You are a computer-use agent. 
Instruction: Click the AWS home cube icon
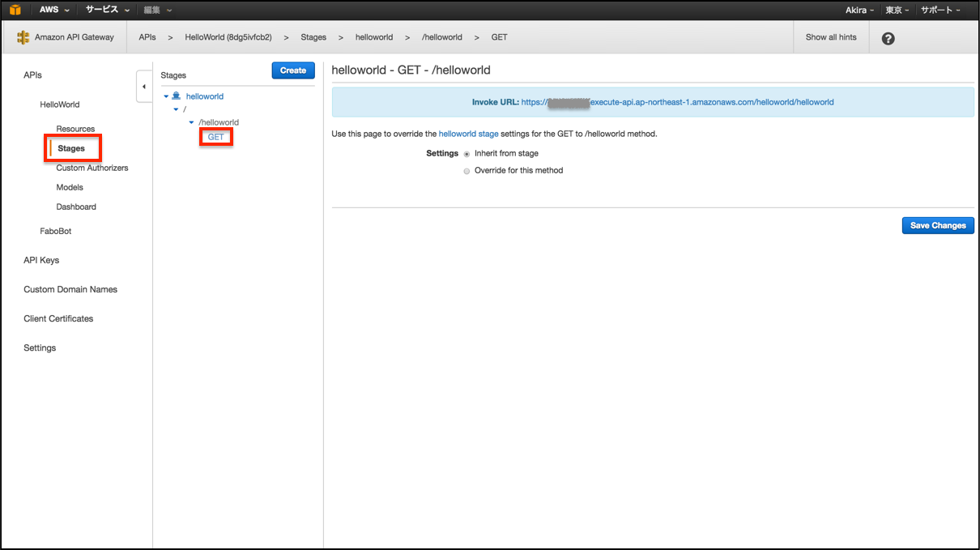(x=14, y=10)
